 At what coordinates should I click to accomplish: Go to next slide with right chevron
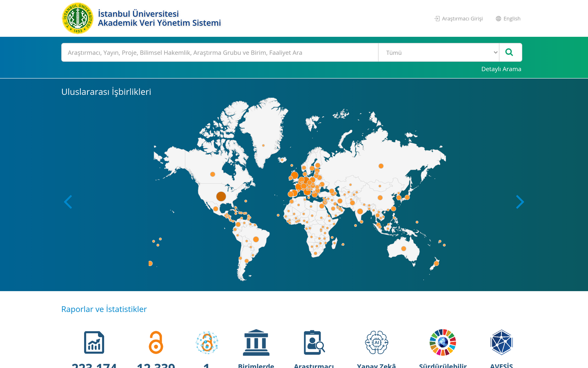tap(520, 202)
